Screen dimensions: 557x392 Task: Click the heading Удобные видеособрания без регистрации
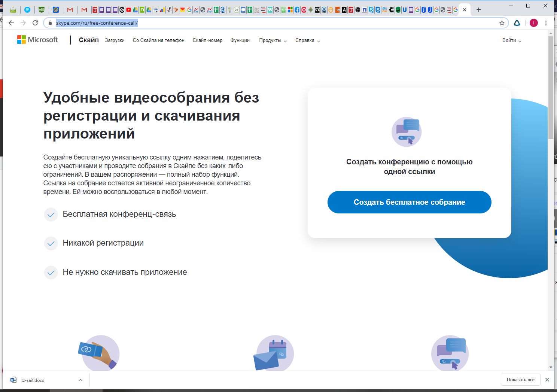coord(151,115)
